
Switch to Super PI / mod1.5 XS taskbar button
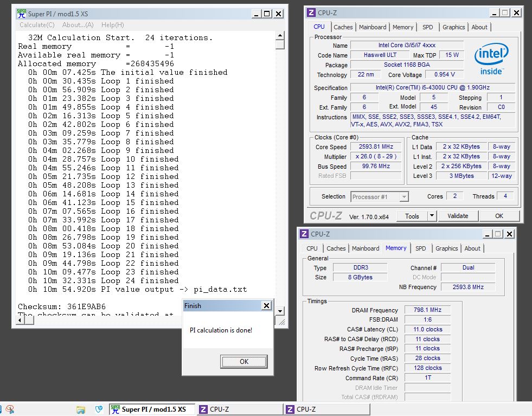(x=152, y=409)
